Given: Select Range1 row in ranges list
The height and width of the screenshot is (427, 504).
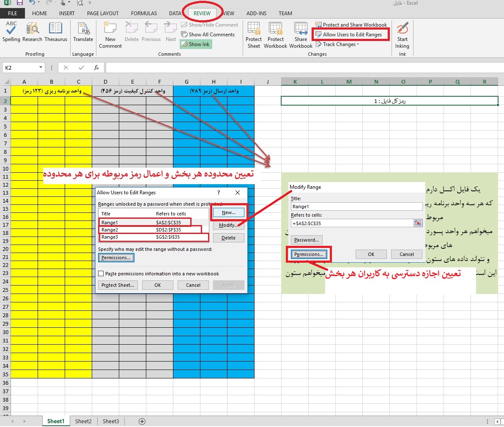Looking at the screenshot, I should 153,223.
